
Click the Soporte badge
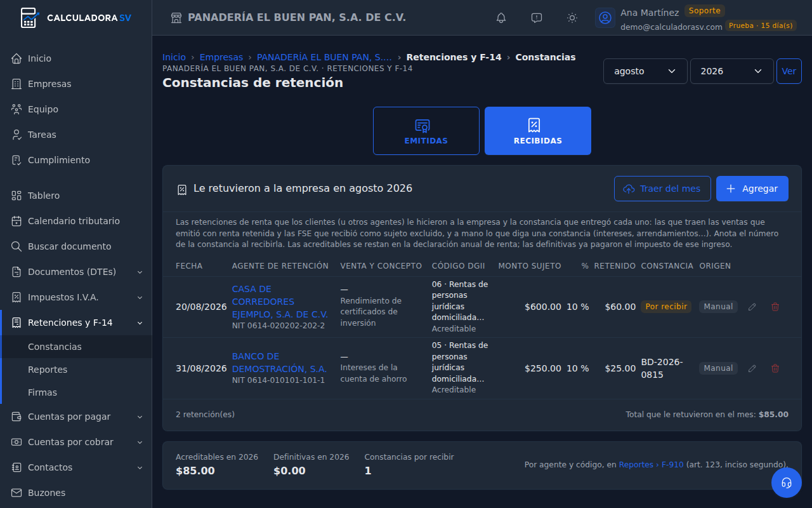coord(705,11)
